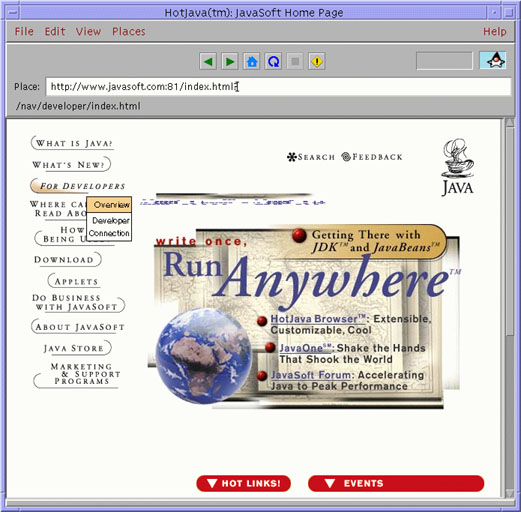Click the Feedback spiral icon

pos(346,156)
